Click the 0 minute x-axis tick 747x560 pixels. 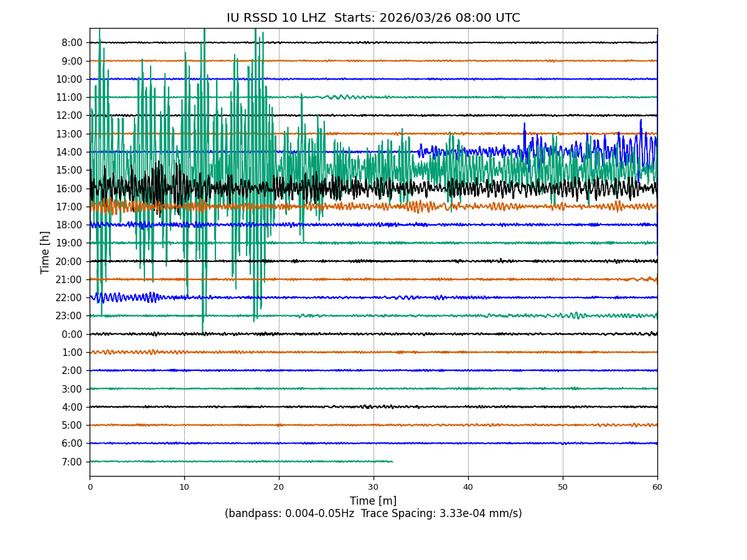[x=90, y=487]
